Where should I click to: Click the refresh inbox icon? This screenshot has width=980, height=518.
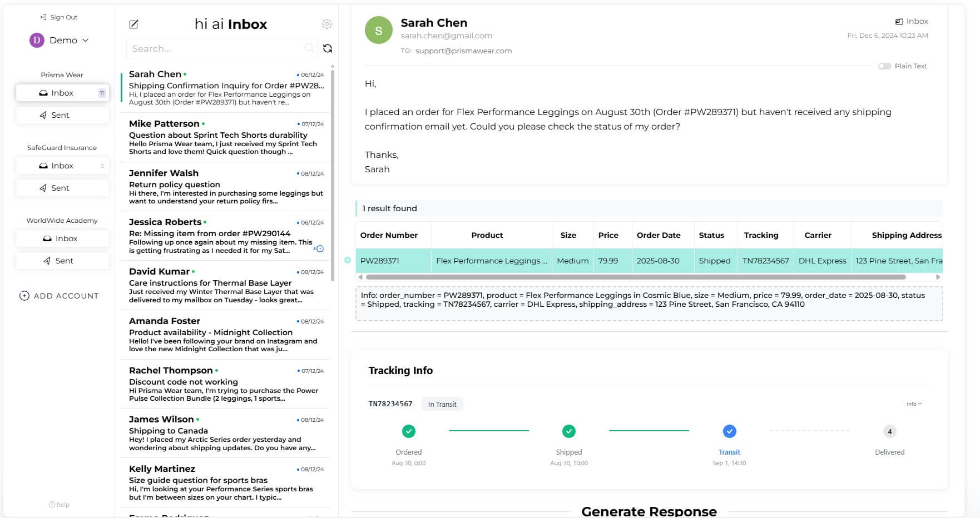pos(328,48)
